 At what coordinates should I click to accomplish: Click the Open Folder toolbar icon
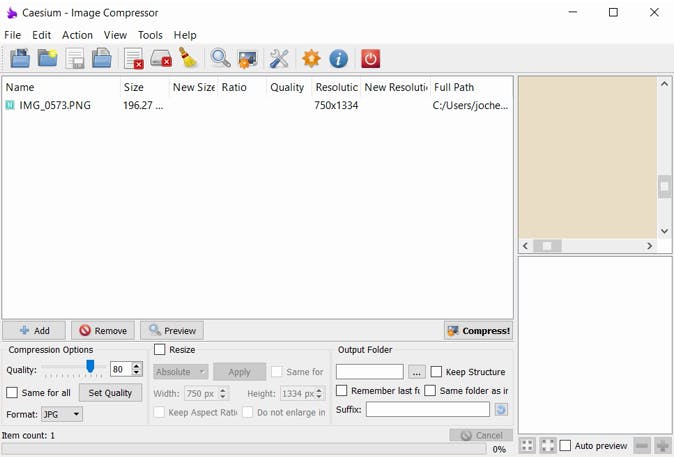[47, 59]
